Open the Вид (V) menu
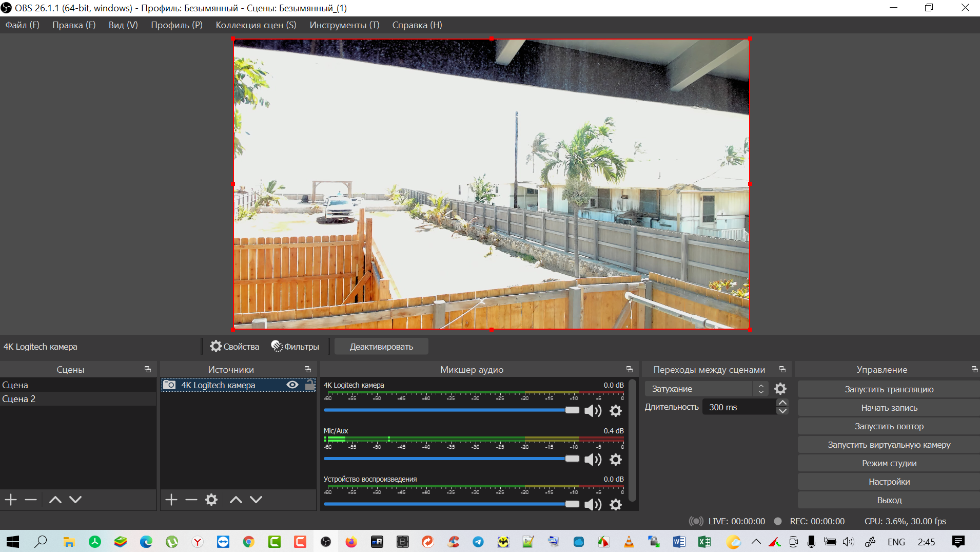The width and height of the screenshot is (980, 552). pos(123,25)
